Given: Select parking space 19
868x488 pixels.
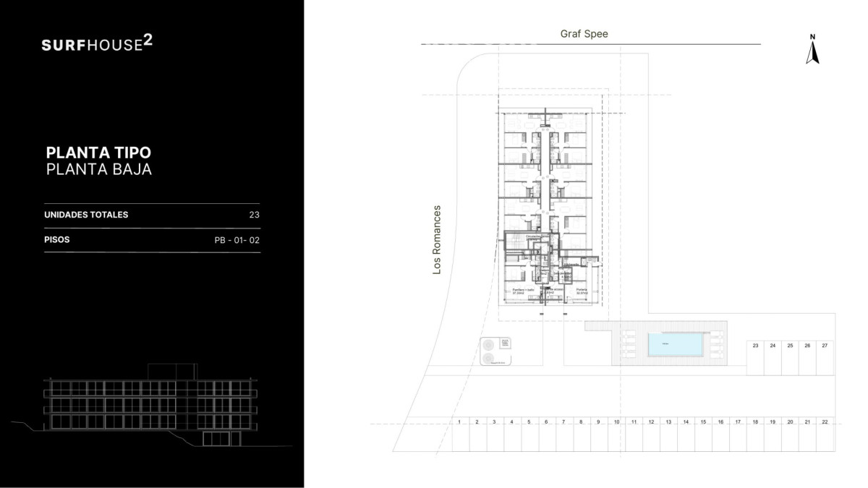Looking at the screenshot, I should pyautogui.click(x=773, y=435).
